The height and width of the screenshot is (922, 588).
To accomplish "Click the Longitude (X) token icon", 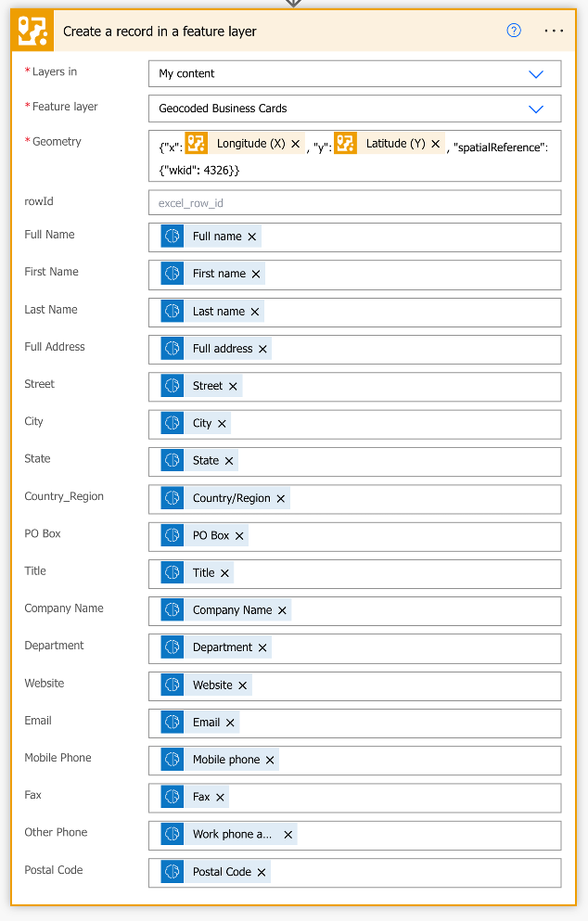I will (x=196, y=143).
